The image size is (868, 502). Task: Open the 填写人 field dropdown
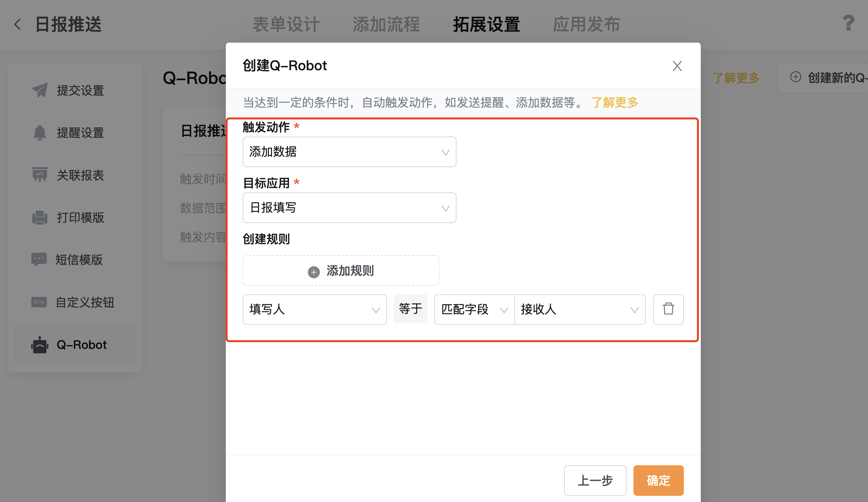315,309
